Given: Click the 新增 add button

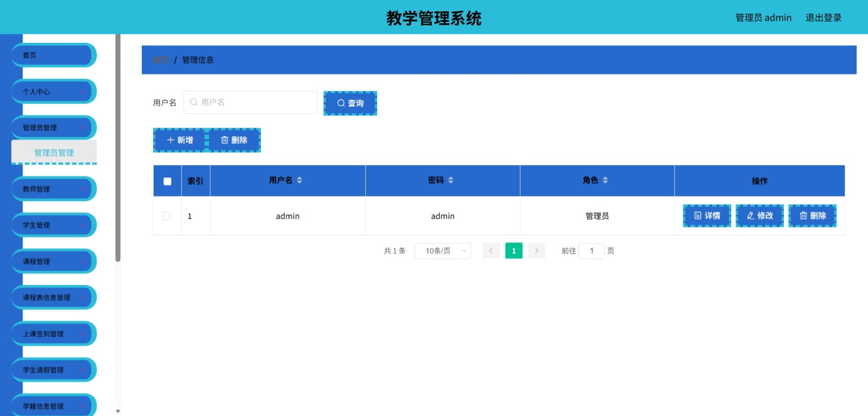Looking at the screenshot, I should [x=180, y=140].
